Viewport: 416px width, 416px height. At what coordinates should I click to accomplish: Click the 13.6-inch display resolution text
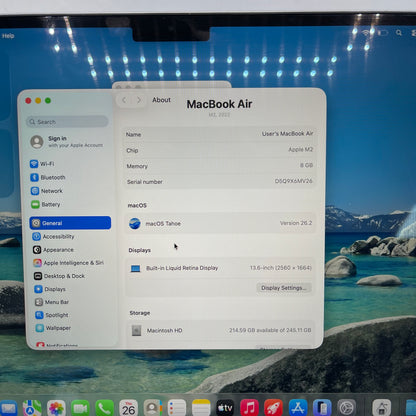point(281,268)
